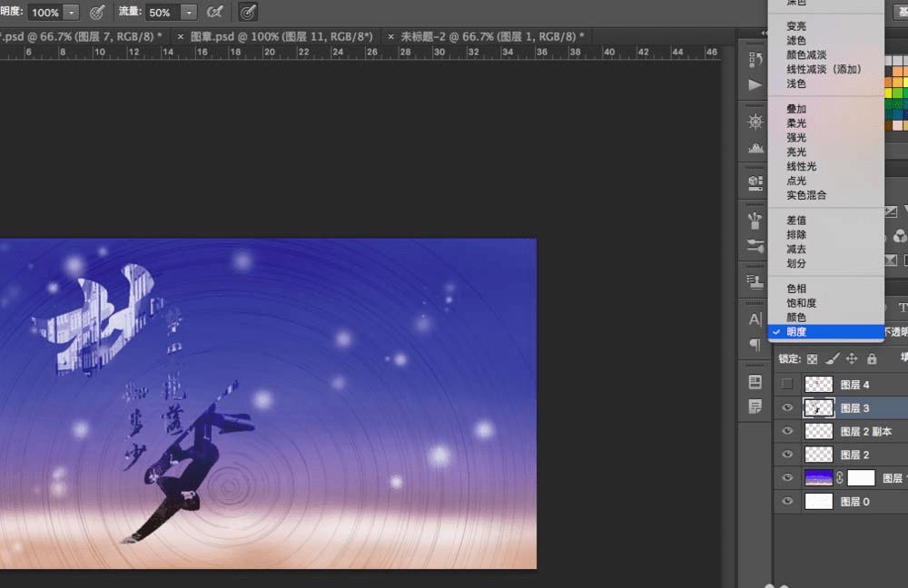Open the 3D panel cube icon
Image resolution: width=908 pixels, height=588 pixels.
pos(755,183)
